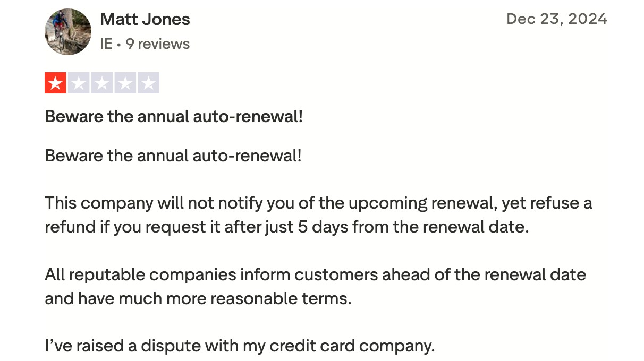
Task: Click the non-bold 'Beware the annual auto-renewal!' line
Action: pos(173,156)
